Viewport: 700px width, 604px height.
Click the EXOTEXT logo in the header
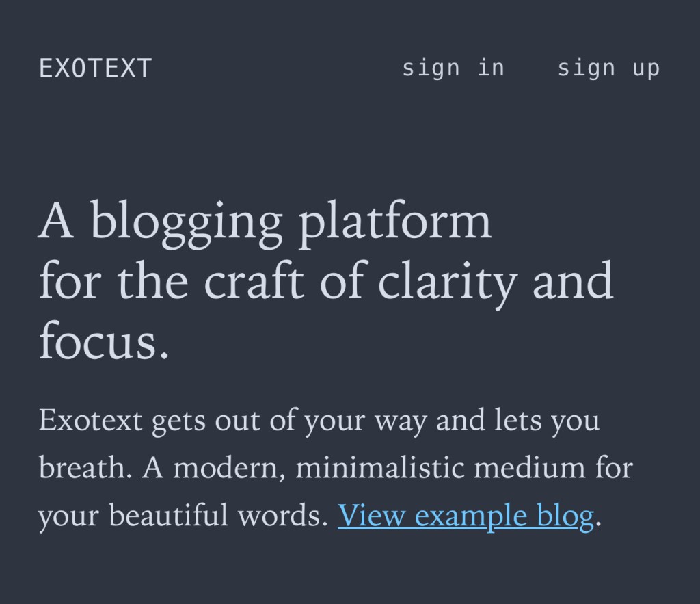coord(95,68)
